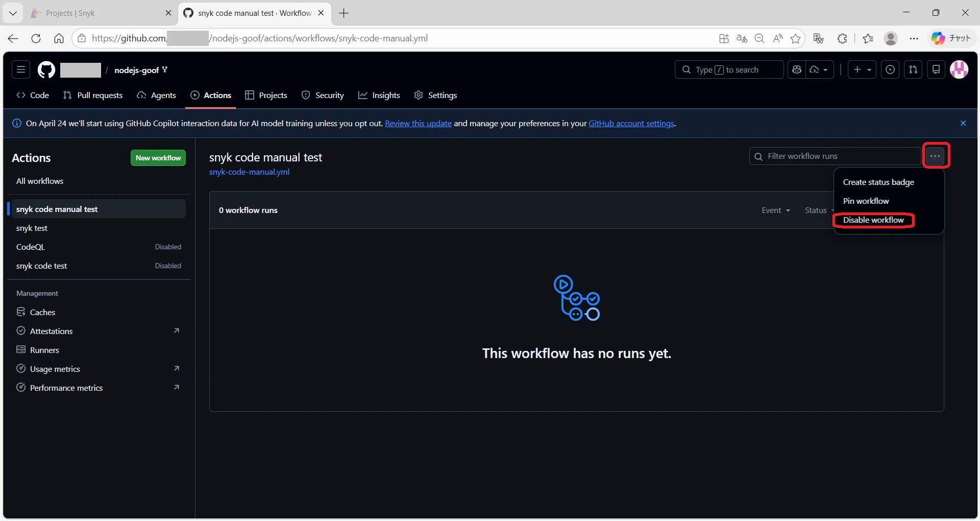This screenshot has height=521, width=980.
Task: Click the New workflow button
Action: tap(158, 158)
